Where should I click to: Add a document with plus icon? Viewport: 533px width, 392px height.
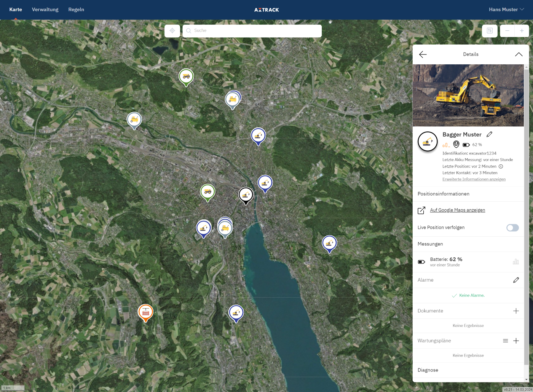[x=516, y=311]
